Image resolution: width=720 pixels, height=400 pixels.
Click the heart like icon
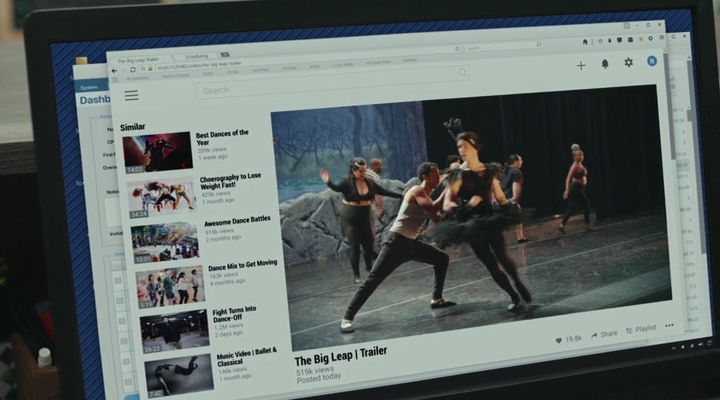[558, 341]
